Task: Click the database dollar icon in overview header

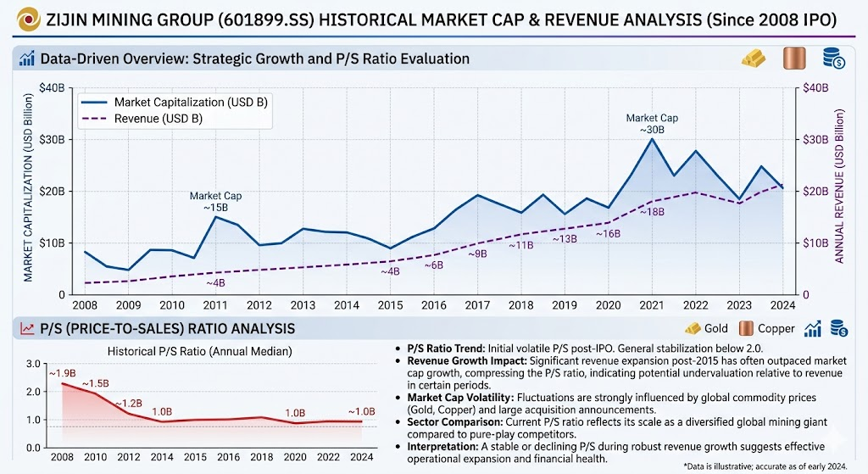Action: coord(834,59)
